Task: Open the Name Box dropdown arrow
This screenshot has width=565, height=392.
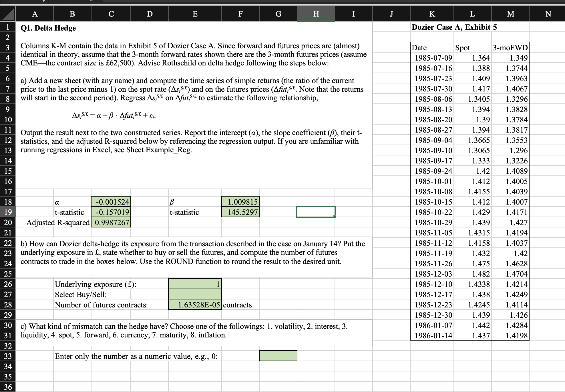Action: coord(44,1)
